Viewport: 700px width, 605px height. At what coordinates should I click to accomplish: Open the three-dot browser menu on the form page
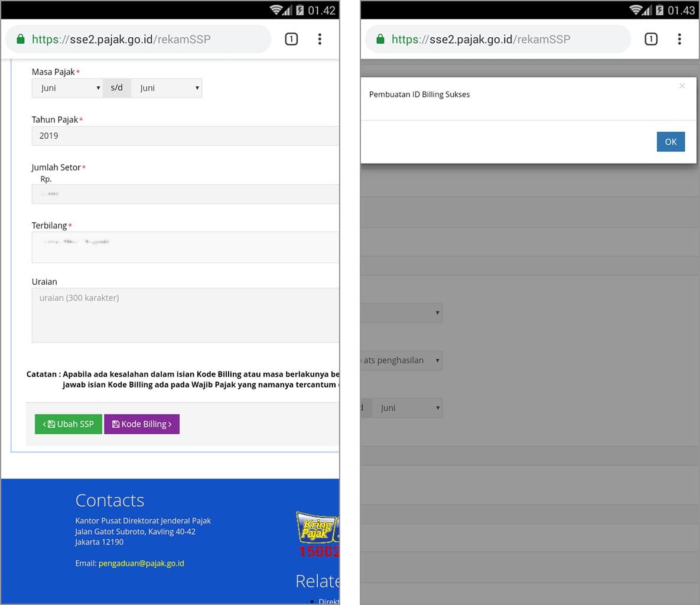[320, 39]
